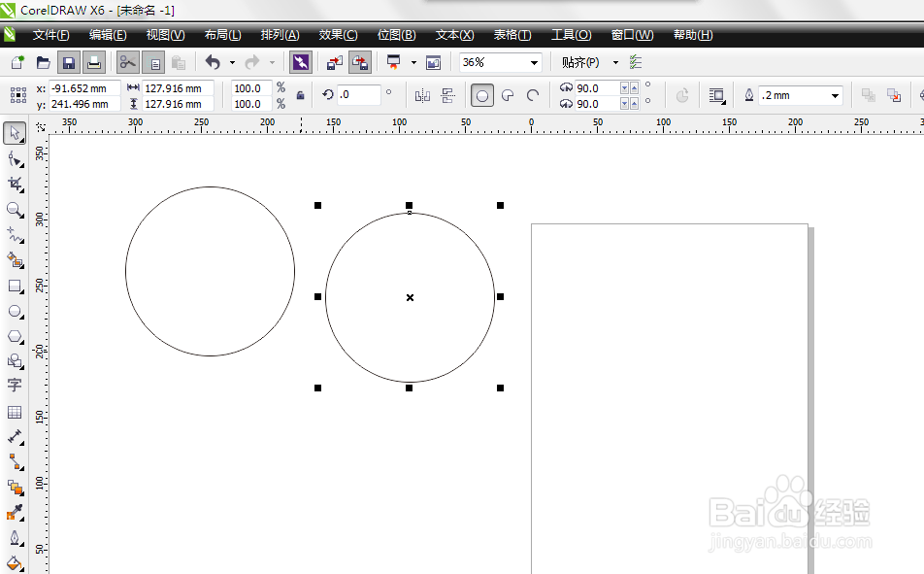Select the Polygon tool
The image size is (924, 574).
coord(15,337)
